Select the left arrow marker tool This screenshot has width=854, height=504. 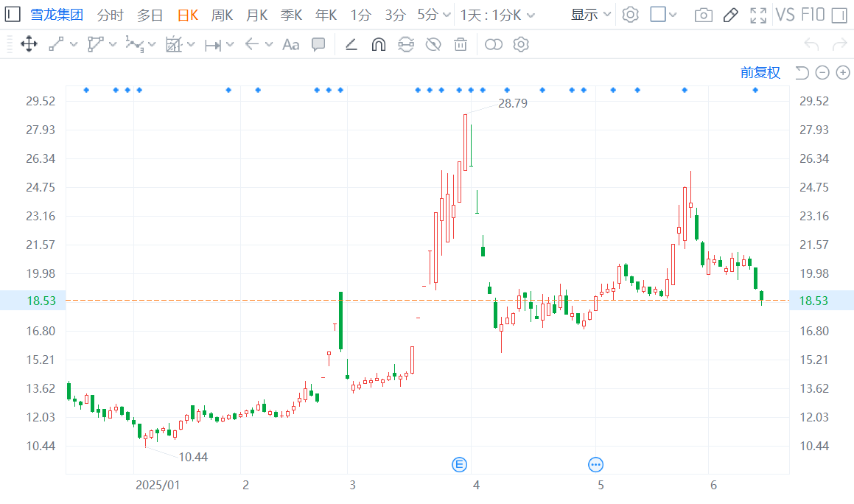251,45
